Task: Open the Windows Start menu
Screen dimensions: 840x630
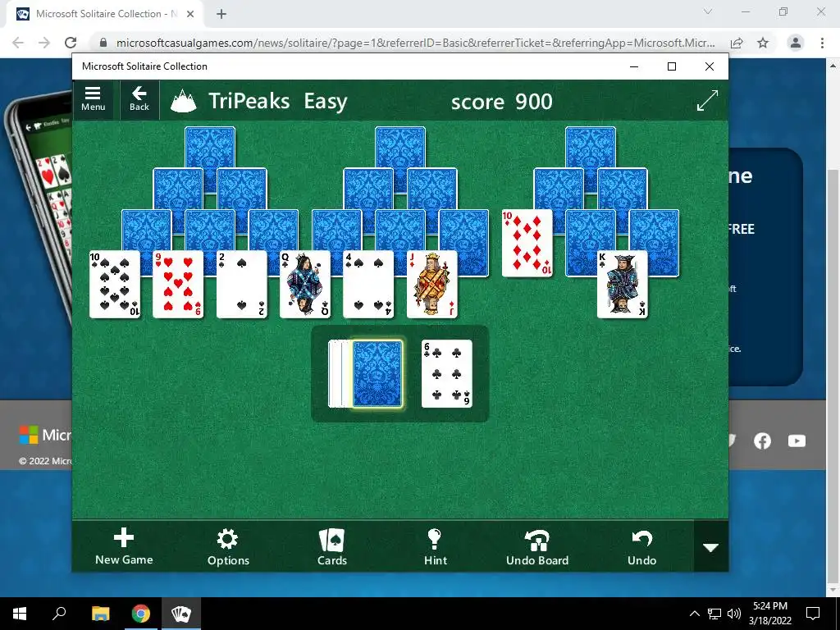Action: (x=20, y=614)
